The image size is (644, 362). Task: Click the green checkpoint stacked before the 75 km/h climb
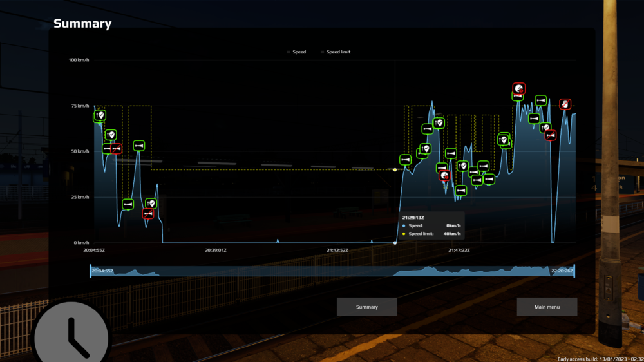[503, 140]
